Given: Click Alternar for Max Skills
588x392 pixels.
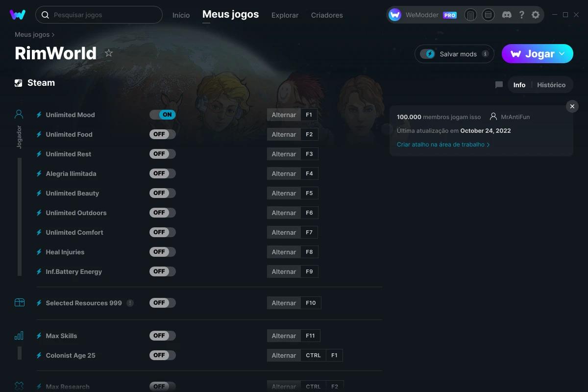Looking at the screenshot, I should [284, 336].
